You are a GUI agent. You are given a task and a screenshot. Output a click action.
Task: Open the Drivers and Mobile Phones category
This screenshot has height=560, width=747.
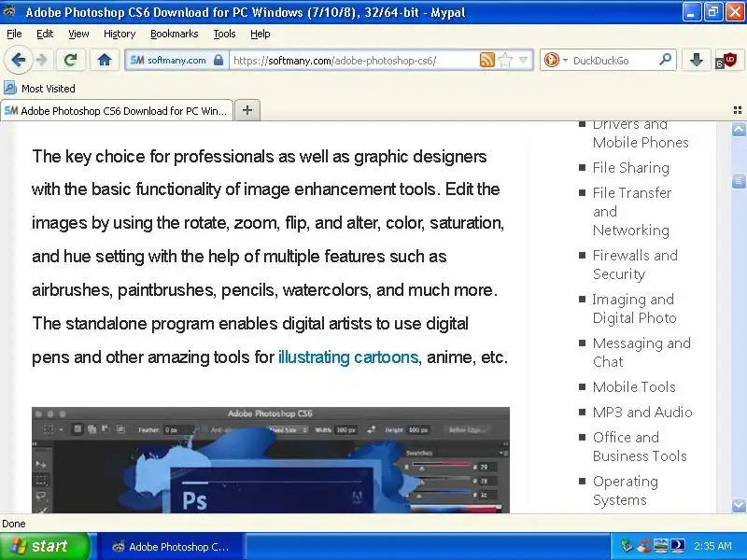641,133
